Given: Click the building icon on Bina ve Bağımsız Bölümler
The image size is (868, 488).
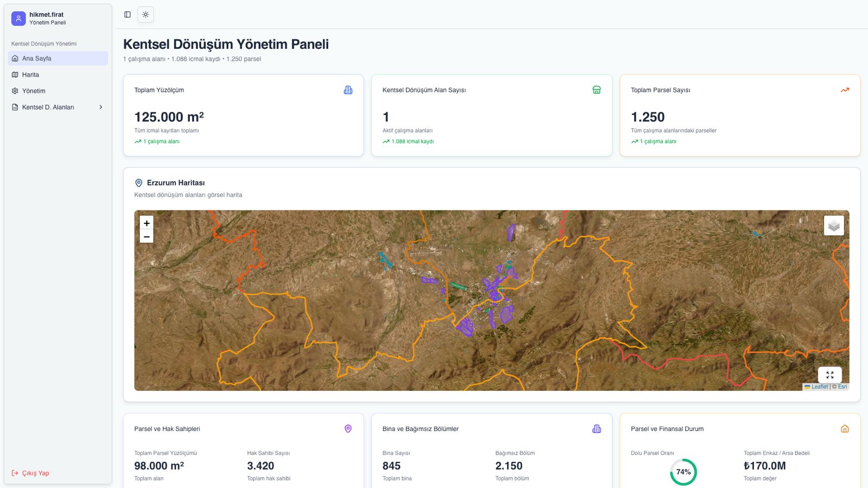Looking at the screenshot, I should click(596, 429).
